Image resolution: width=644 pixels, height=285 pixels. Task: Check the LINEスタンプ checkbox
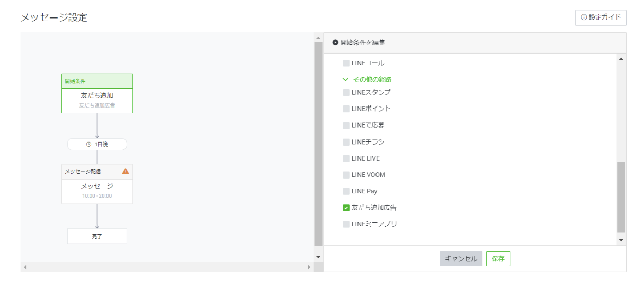(x=346, y=93)
